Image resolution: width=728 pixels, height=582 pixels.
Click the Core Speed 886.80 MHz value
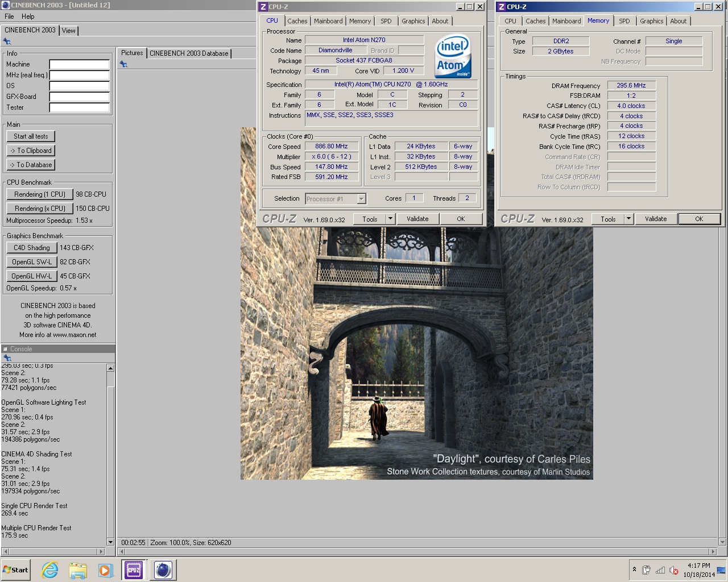332,146
